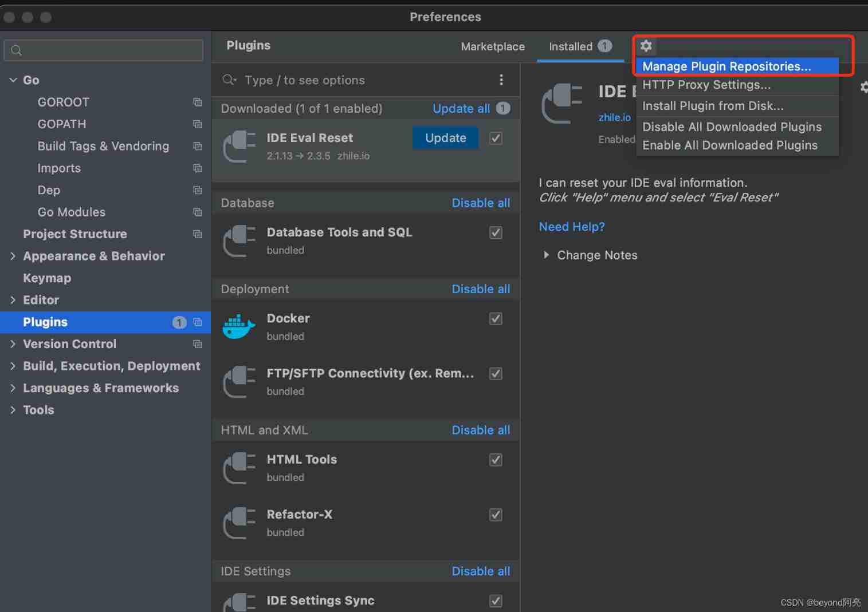
Task: Click the magnifier icon in plugin search
Action: [229, 80]
